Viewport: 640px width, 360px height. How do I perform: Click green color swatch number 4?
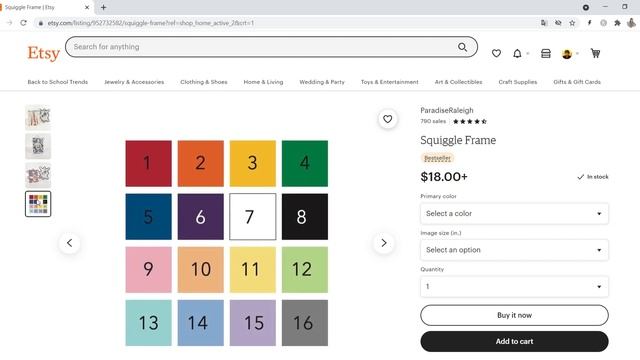305,163
